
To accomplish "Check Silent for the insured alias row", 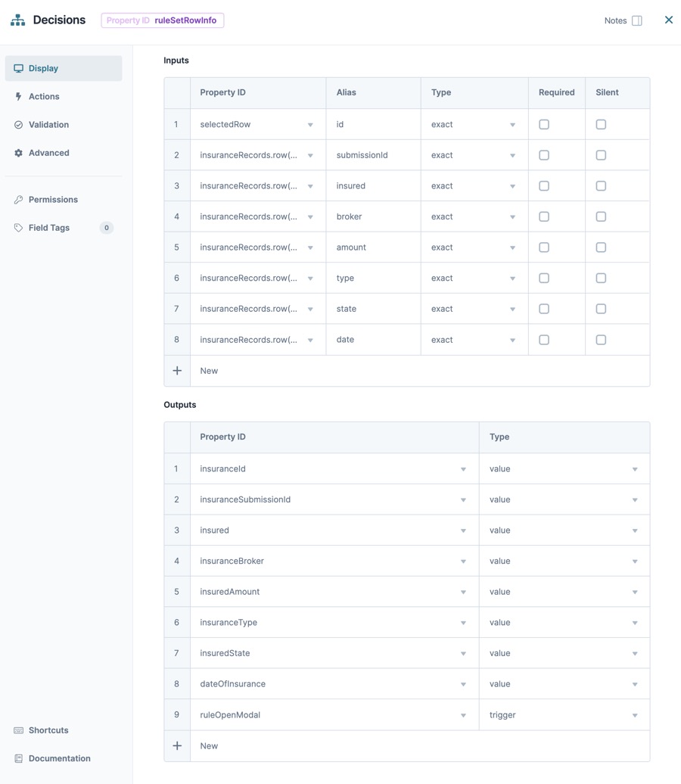I will [601, 186].
